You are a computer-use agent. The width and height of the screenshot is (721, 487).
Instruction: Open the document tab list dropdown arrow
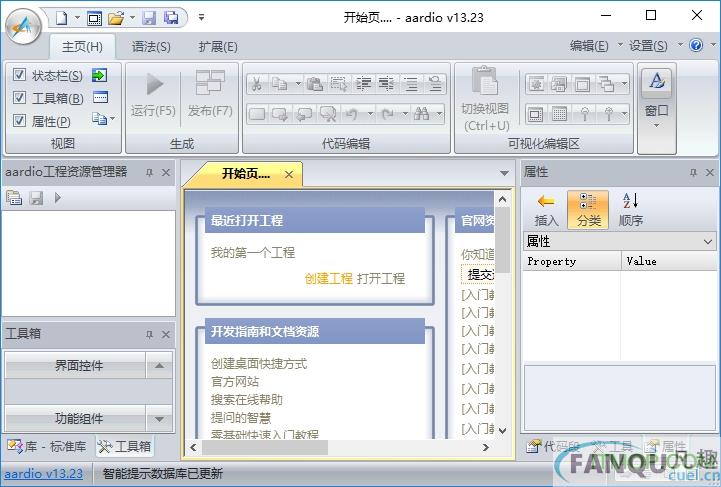[504, 173]
